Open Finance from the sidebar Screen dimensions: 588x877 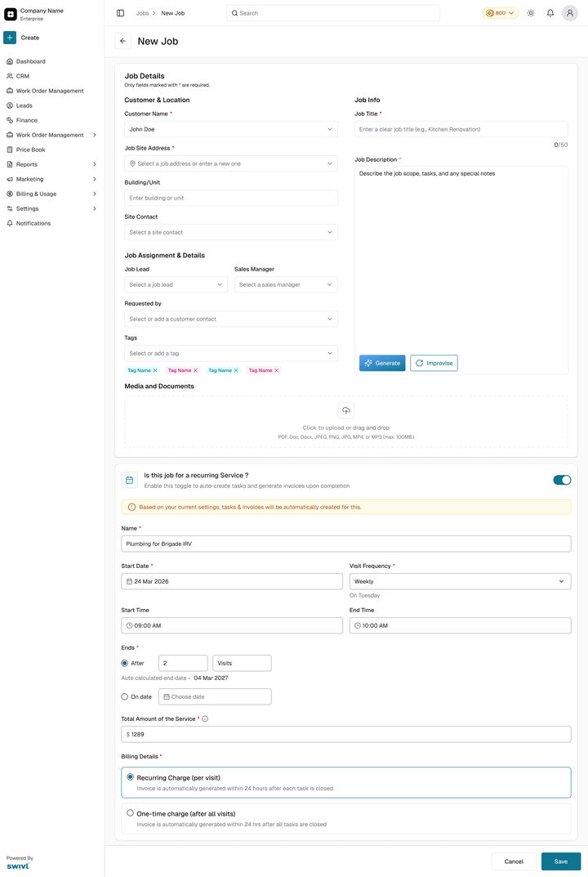tap(27, 120)
